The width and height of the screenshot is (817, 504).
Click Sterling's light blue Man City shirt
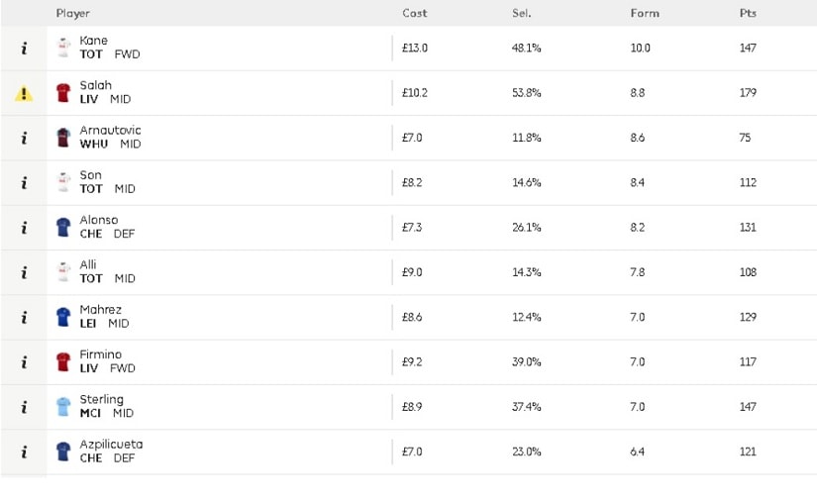pyautogui.click(x=63, y=407)
